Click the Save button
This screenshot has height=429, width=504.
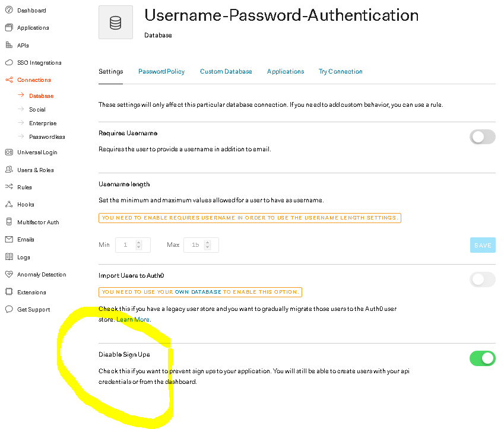(x=483, y=245)
